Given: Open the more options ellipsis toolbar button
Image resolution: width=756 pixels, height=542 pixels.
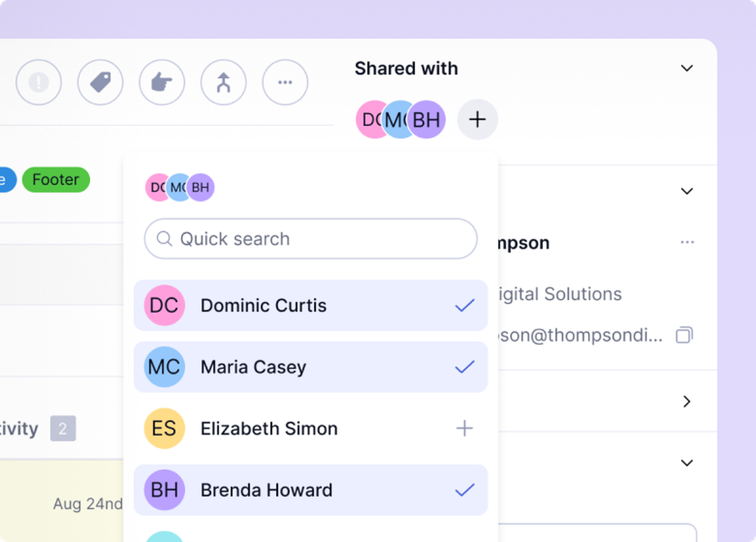Looking at the screenshot, I should 285,82.
